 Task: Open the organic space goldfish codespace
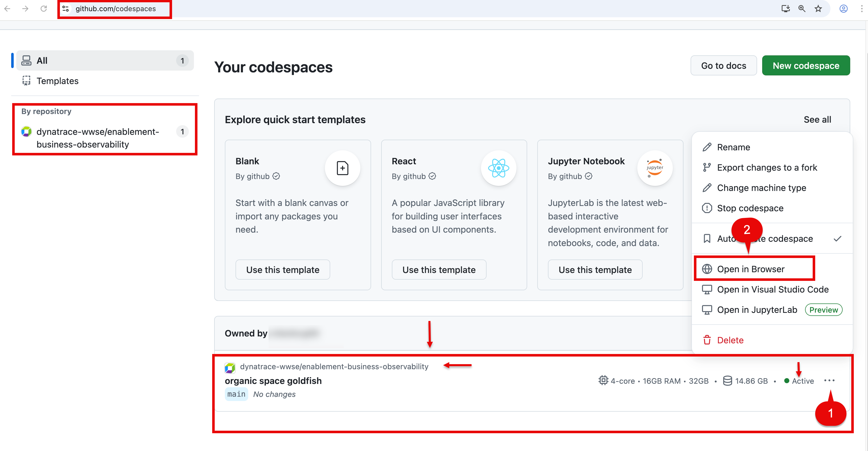273,381
